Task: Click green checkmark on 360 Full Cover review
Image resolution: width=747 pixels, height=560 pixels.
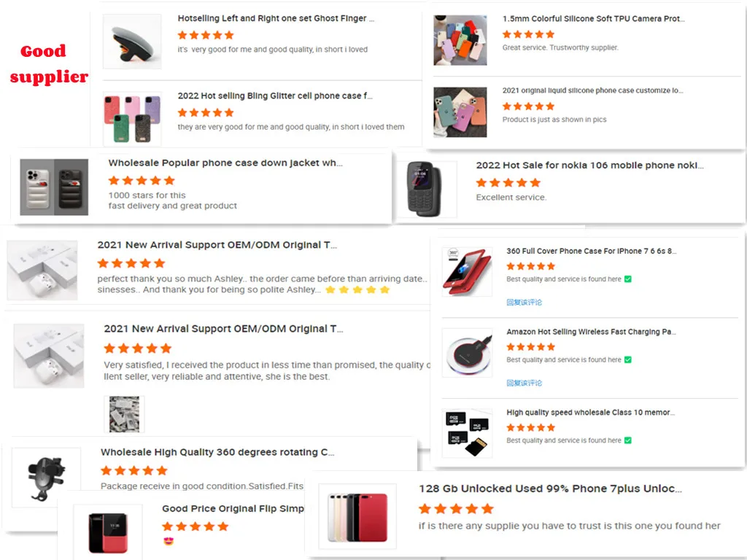Action: pyautogui.click(x=628, y=279)
